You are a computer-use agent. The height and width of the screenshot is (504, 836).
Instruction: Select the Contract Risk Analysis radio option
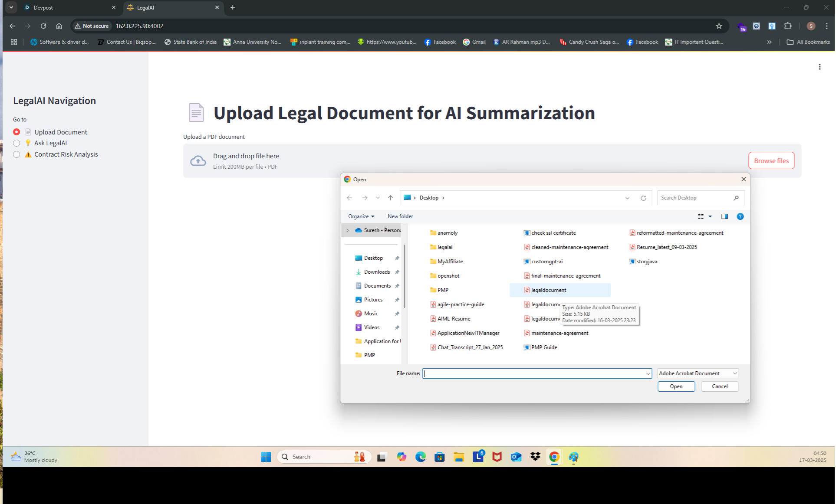(x=16, y=154)
